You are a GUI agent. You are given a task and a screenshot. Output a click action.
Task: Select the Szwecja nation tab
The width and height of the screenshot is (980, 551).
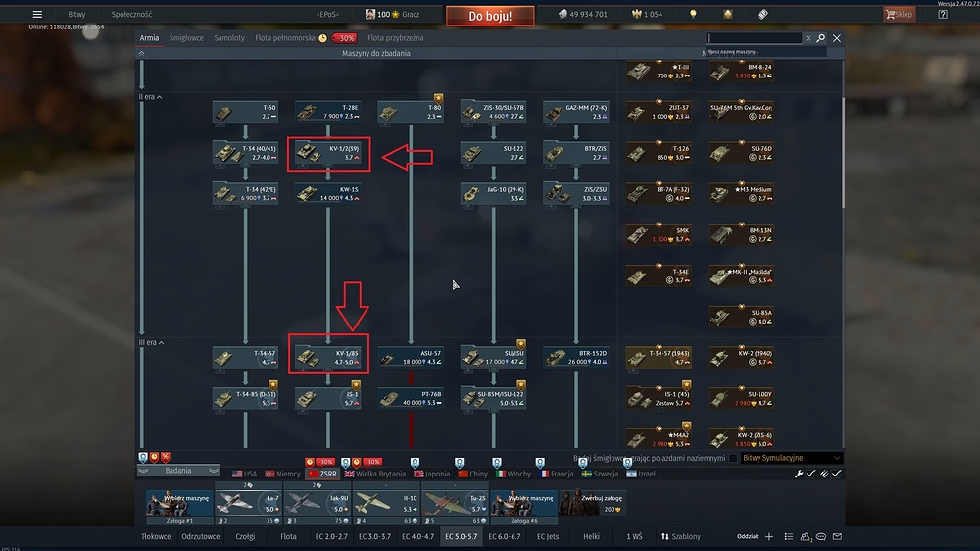point(600,475)
